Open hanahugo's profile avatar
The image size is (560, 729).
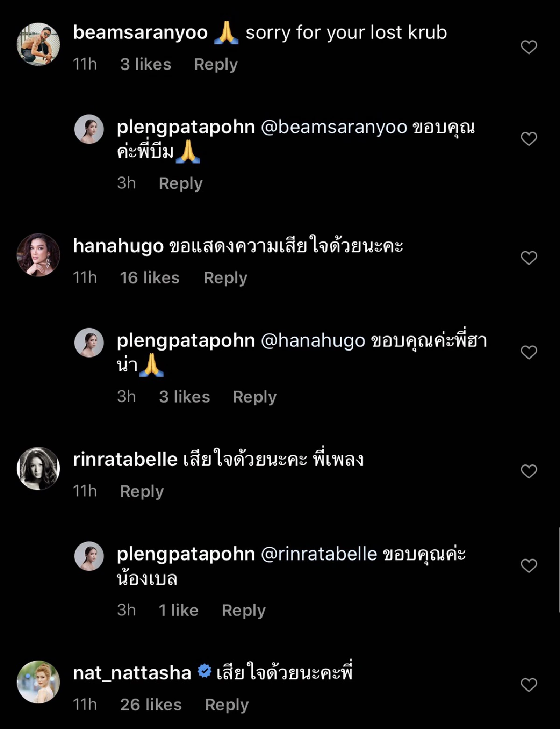coord(38,255)
